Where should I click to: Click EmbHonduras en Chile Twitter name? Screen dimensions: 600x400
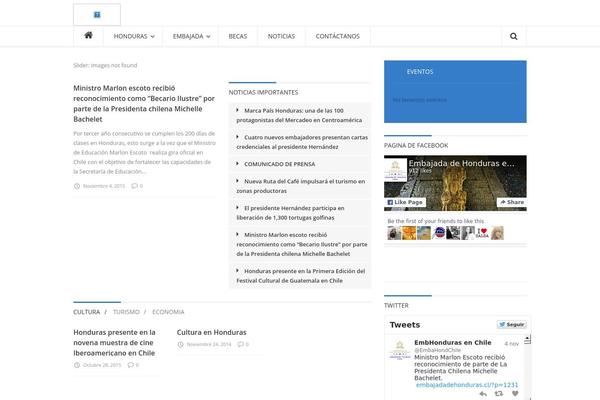pyautogui.click(x=453, y=343)
